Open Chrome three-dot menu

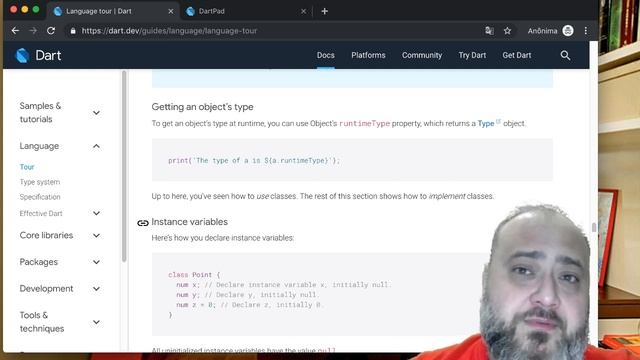pos(586,31)
